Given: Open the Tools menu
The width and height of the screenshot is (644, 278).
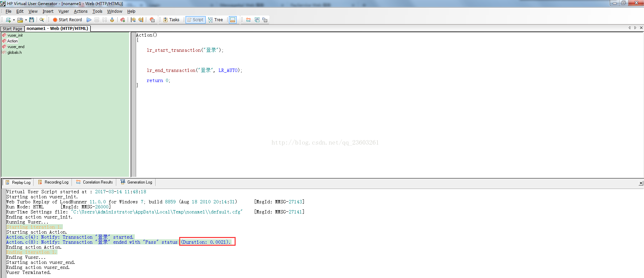Looking at the screenshot, I should (97, 11).
